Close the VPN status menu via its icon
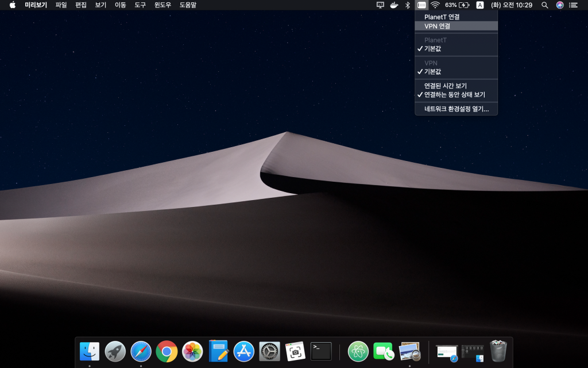 pos(421,5)
